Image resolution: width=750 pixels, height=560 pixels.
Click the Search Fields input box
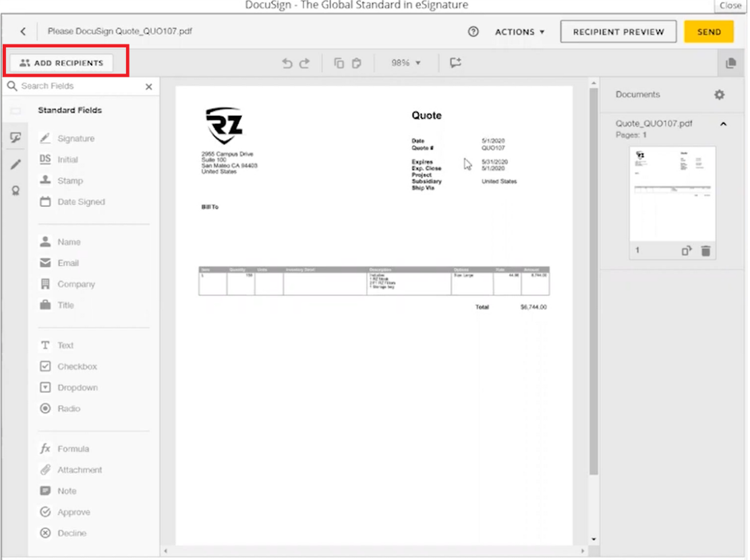[x=80, y=86]
